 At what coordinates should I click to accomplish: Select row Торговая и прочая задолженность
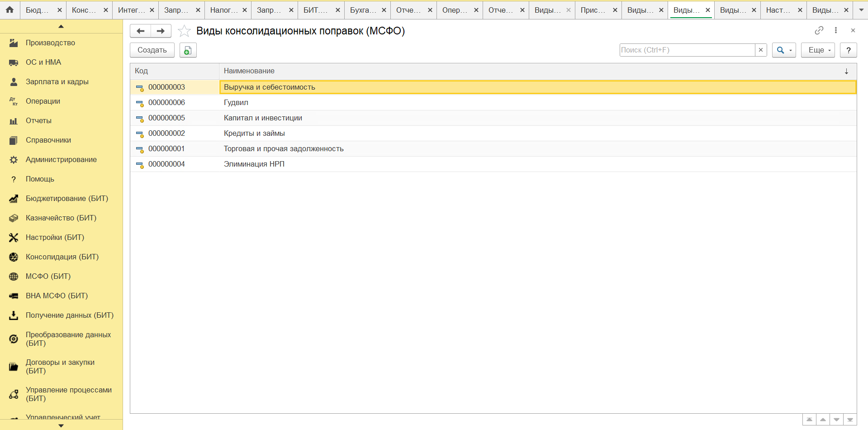[x=493, y=149]
